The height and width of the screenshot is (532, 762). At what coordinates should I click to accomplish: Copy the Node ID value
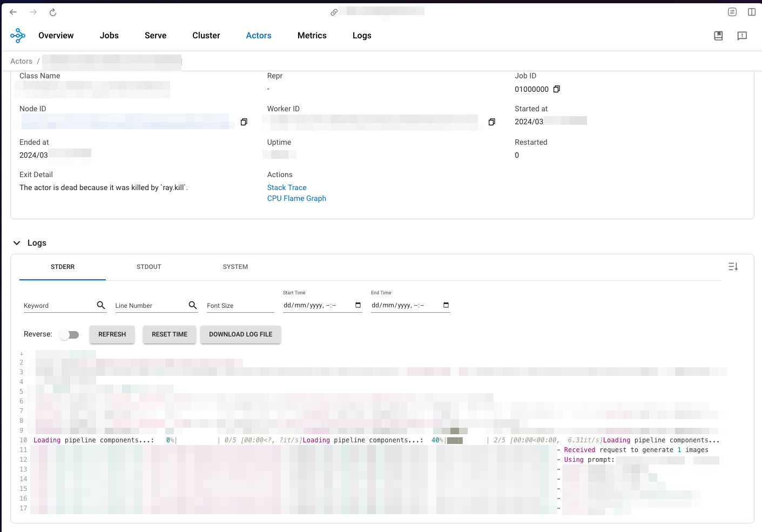tap(244, 122)
